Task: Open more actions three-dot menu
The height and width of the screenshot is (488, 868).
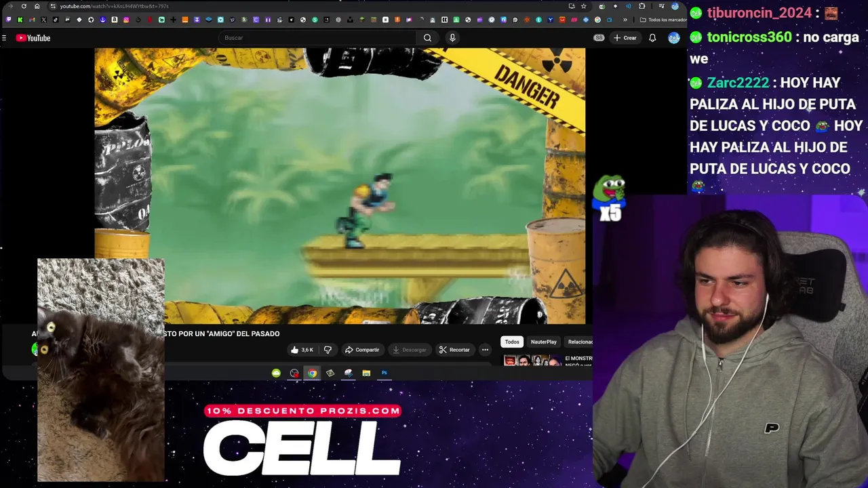Action: coord(485,350)
